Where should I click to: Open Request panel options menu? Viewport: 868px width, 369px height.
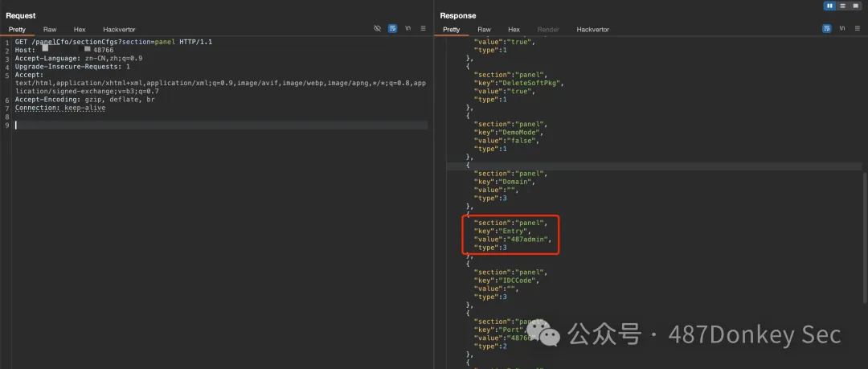tap(423, 28)
